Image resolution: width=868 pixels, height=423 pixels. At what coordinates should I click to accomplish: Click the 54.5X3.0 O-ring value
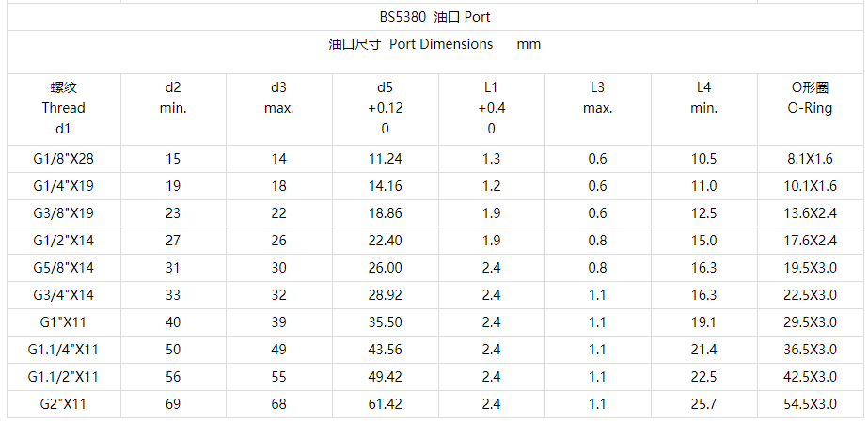[x=810, y=404]
